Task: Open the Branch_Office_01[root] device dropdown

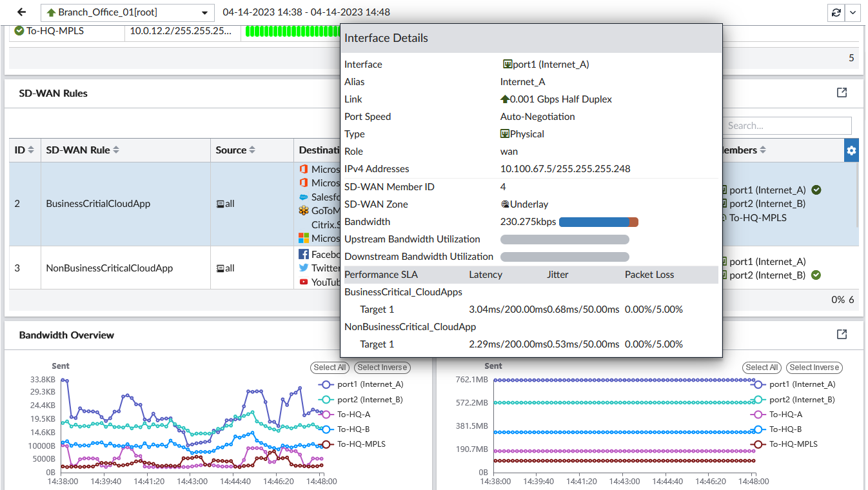Action: point(127,12)
